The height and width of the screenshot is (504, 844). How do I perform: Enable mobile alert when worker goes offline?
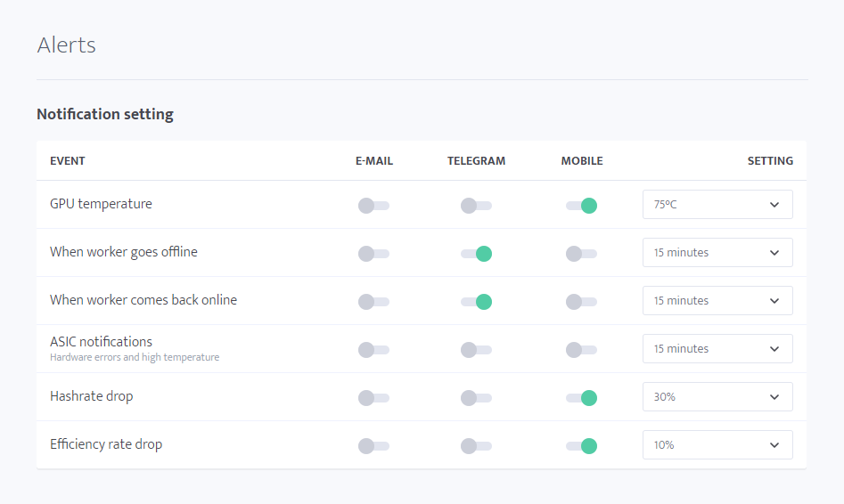(x=581, y=254)
